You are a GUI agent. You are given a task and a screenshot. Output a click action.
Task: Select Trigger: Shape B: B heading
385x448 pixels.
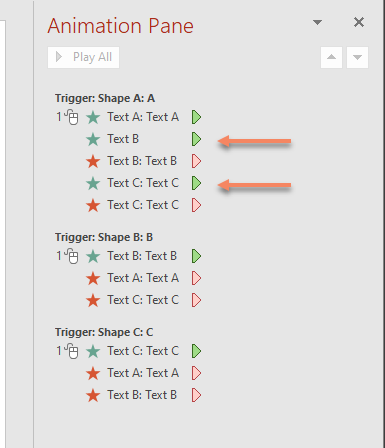tap(104, 237)
